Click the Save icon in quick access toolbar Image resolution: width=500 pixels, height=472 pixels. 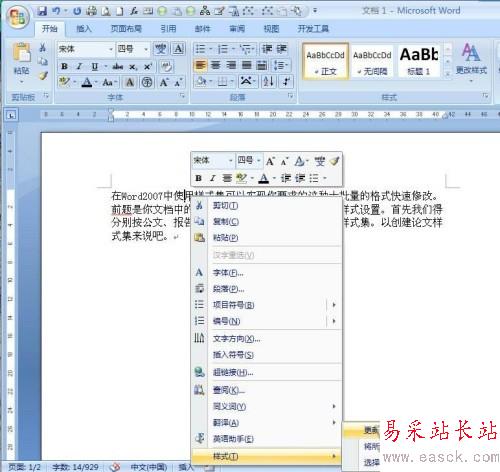coord(42,11)
